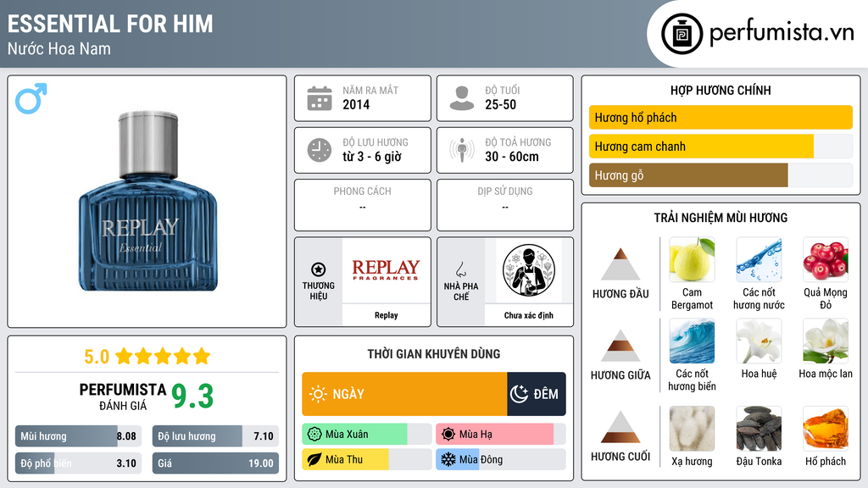Screen dimensions: 868x488
Task: Select the Ngày sun segment
Action: (x=404, y=394)
